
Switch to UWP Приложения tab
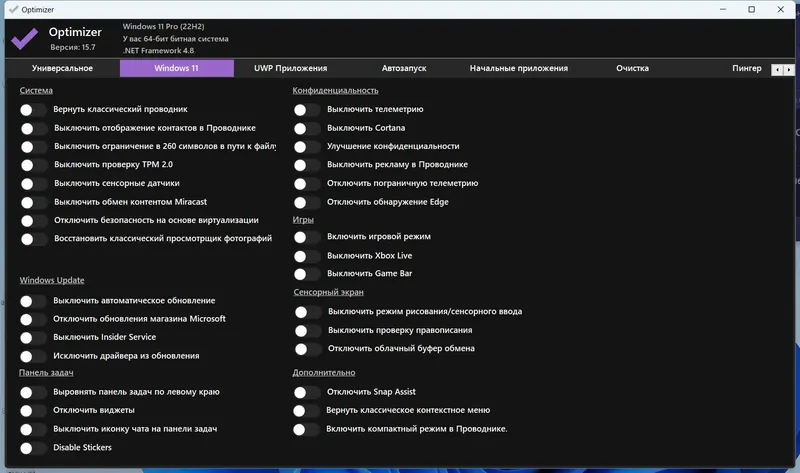(x=290, y=68)
